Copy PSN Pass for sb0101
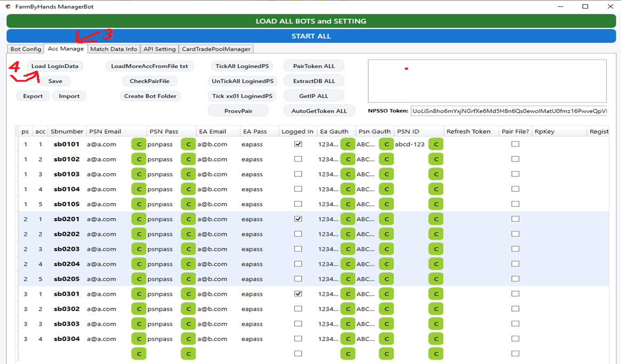The image size is (621, 364). pyautogui.click(x=188, y=144)
